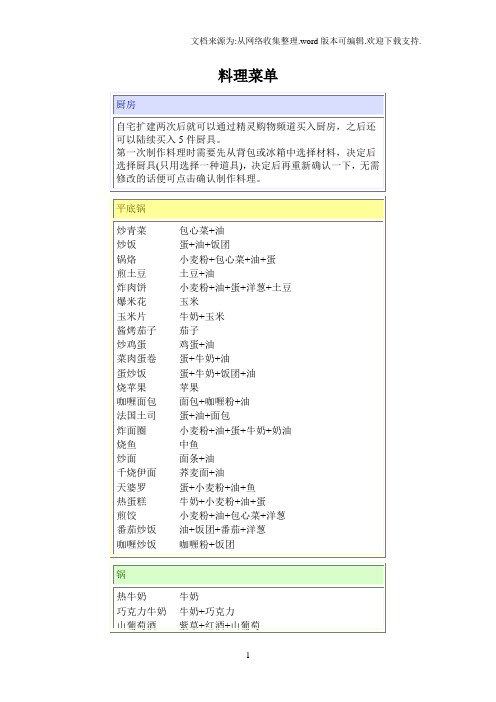Click ingredient 中鱼

click(189, 445)
